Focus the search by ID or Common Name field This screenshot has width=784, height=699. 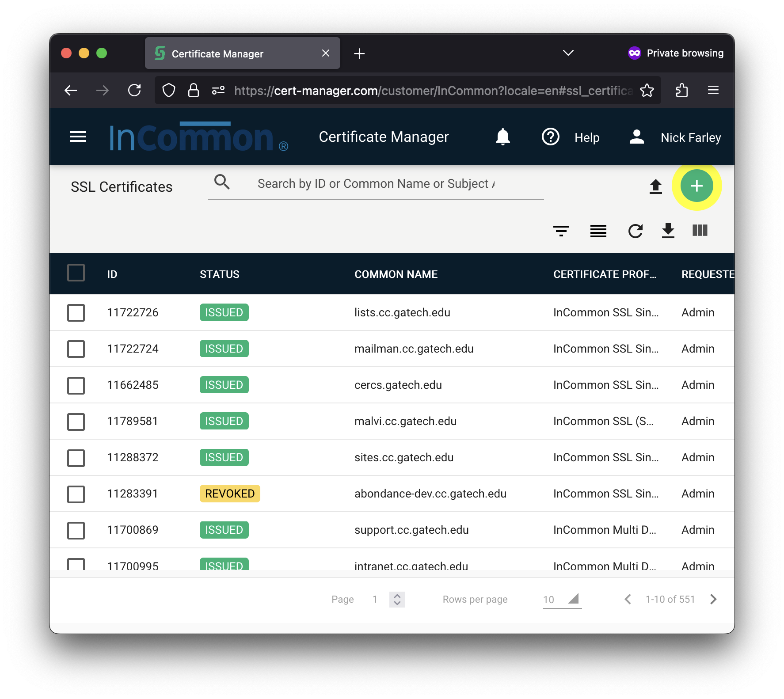(376, 184)
